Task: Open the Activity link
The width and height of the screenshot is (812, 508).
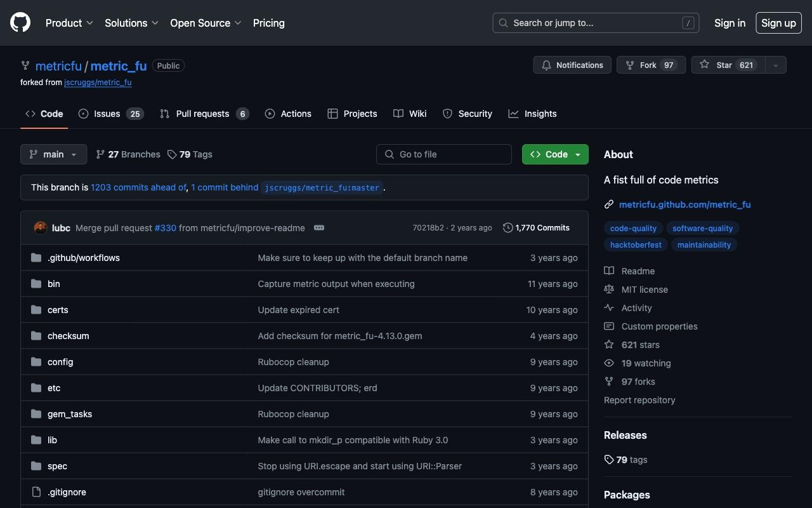Action: (x=628, y=308)
